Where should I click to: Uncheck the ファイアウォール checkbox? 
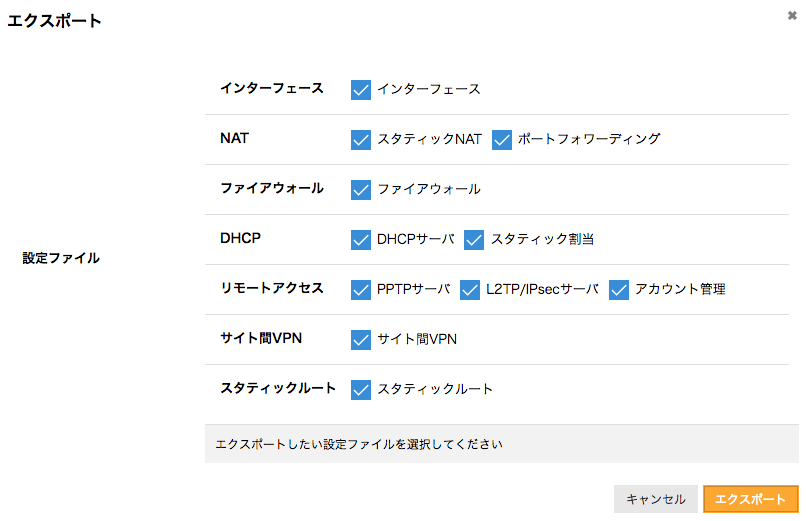click(361, 190)
